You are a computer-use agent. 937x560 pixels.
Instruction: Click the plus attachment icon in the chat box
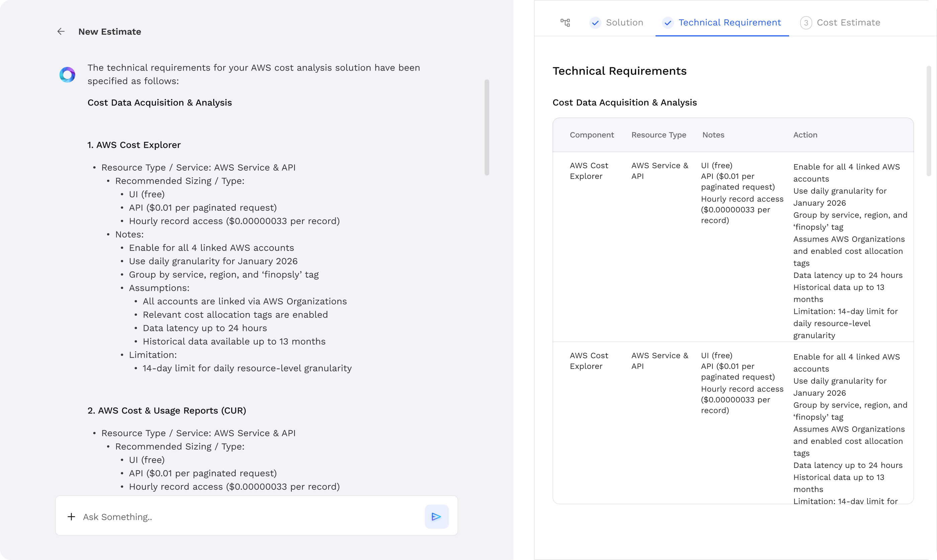(71, 517)
